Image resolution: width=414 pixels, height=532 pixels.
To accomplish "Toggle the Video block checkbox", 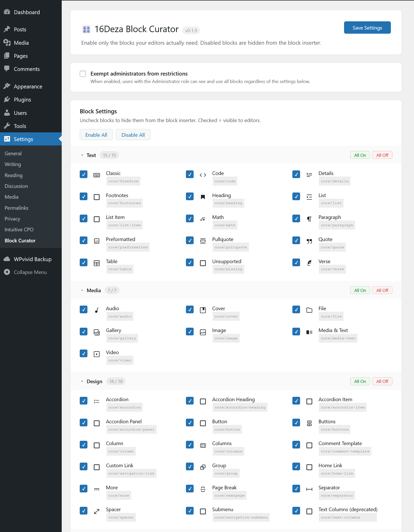I will click(x=84, y=353).
